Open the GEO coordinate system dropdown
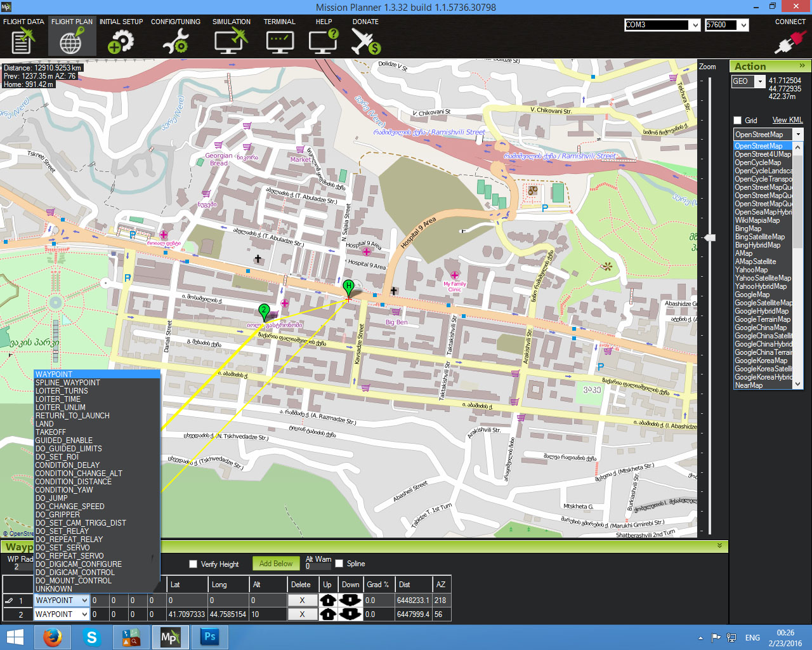 click(759, 81)
